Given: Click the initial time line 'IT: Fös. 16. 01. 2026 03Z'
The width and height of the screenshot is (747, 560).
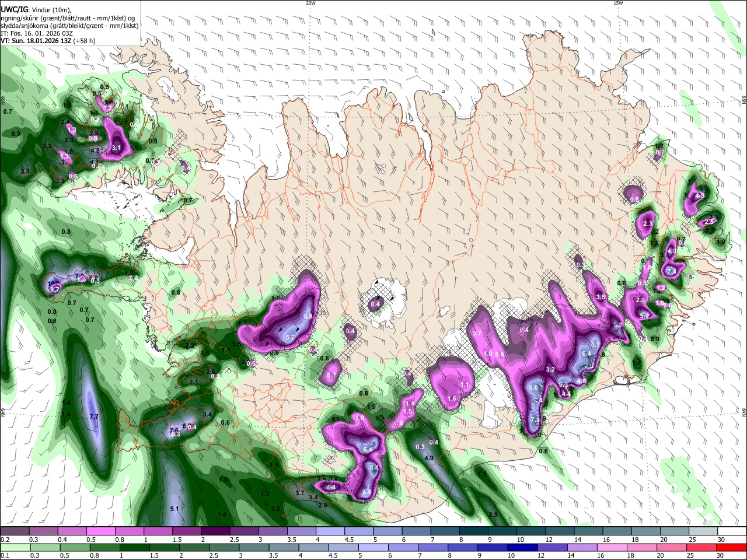Looking at the screenshot, I should click(x=36, y=33).
